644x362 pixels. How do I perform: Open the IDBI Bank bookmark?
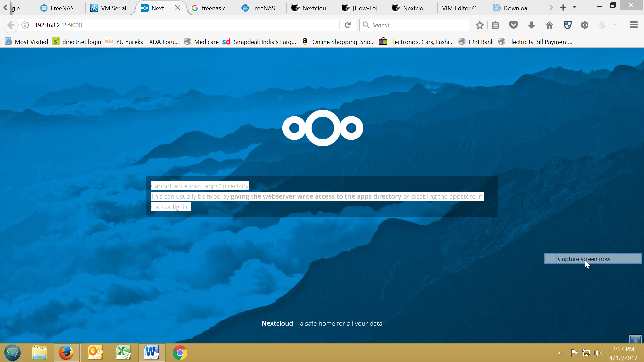pos(476,42)
